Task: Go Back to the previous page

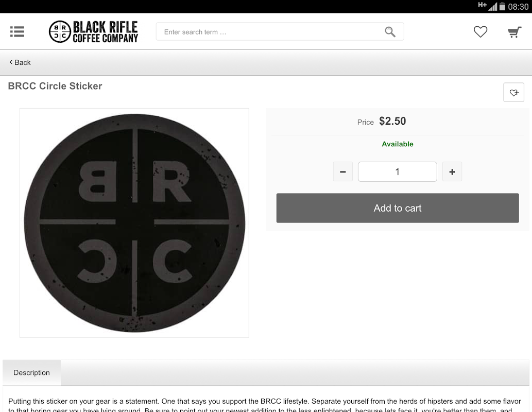Action: point(20,62)
